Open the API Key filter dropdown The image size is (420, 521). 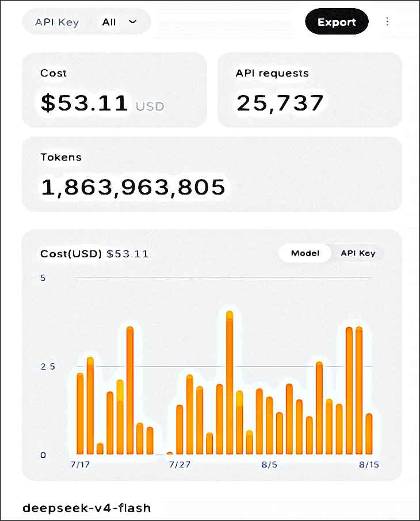coord(86,22)
